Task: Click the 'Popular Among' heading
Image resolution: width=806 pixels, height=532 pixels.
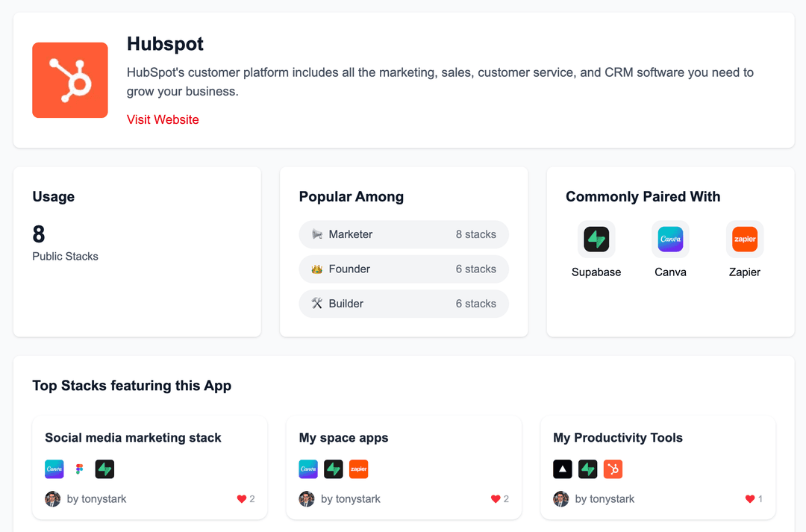Action: pyautogui.click(x=351, y=196)
